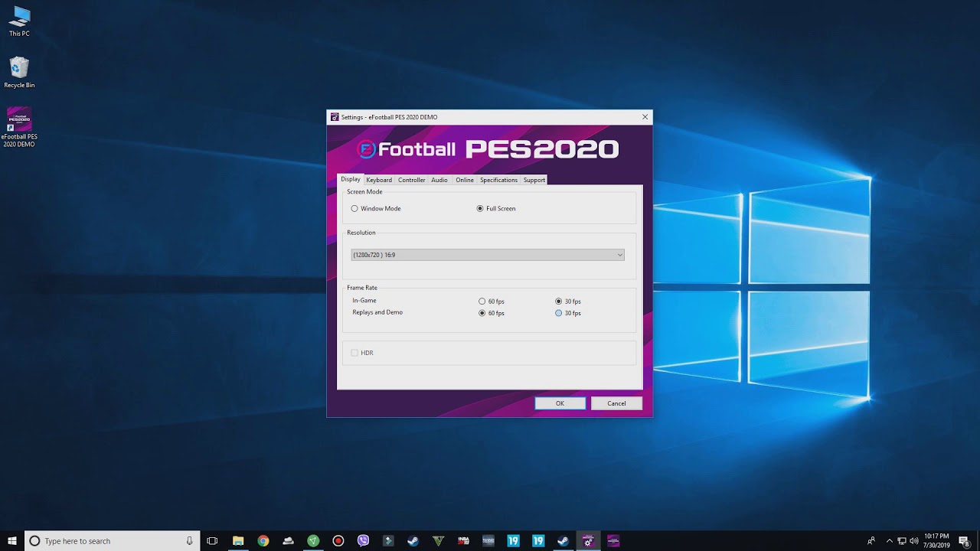Open the Recycle Bin desktop icon
Screen dimensions: 980x551
click(x=19, y=73)
